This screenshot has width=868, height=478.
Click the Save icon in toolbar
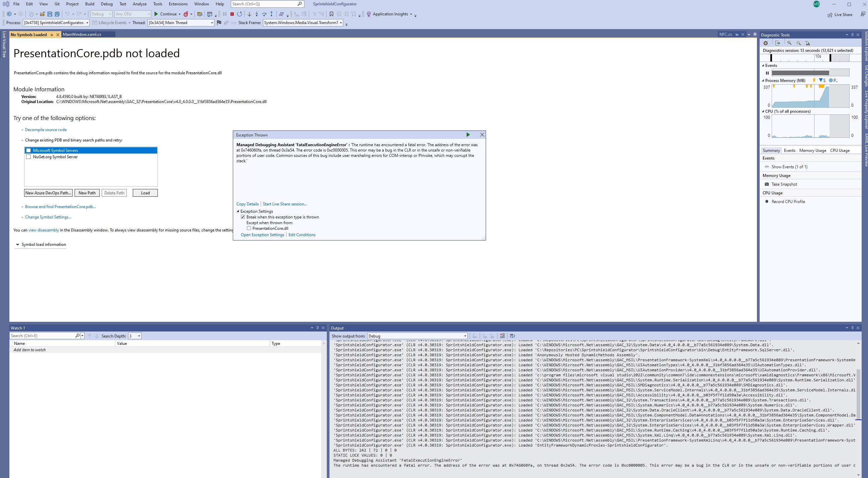[50, 14]
